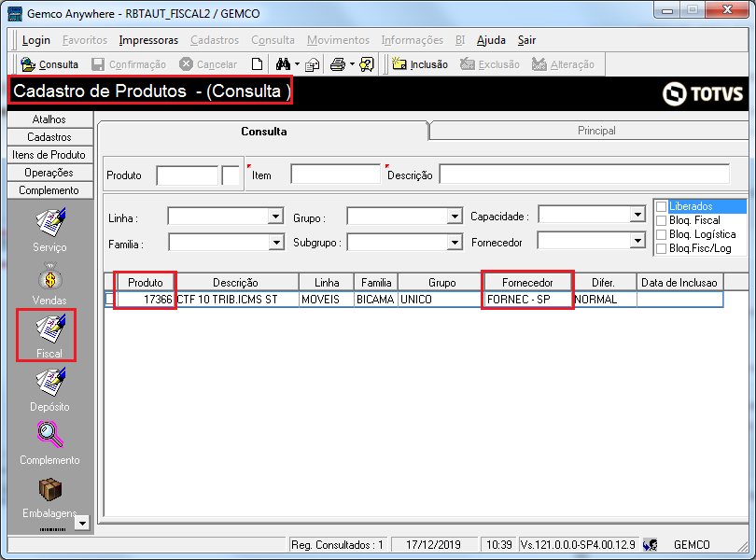Click the binoculars search icon
Screen dimensions: 756x560
(283, 64)
